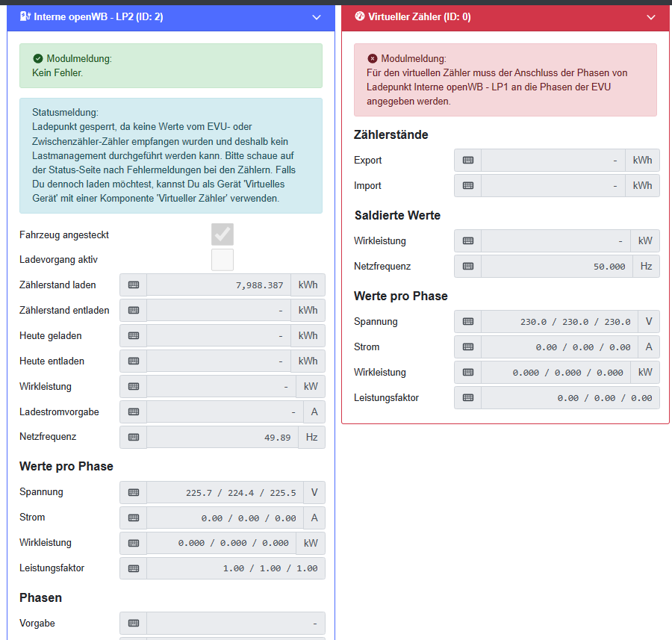This screenshot has width=672, height=640.
Task: Click the Kein Fehler message text
Action: click(x=57, y=73)
